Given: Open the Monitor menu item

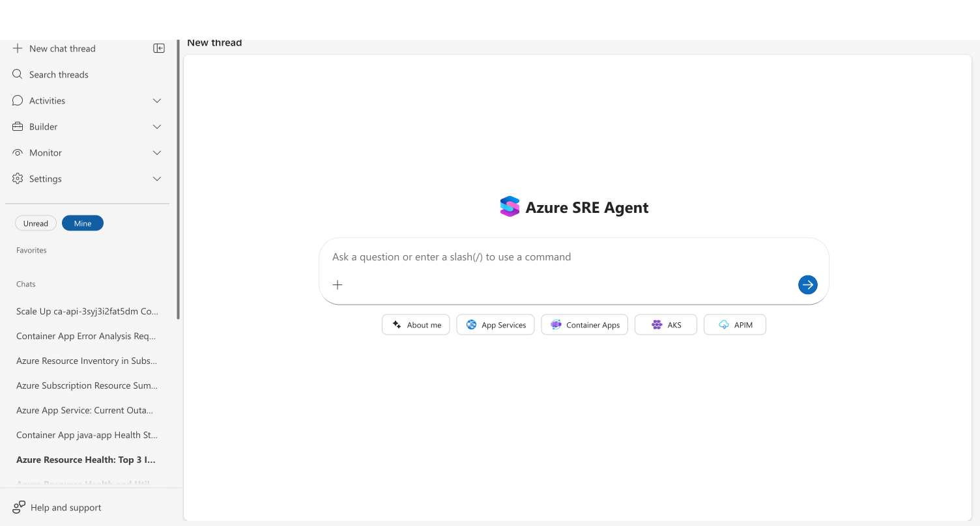Looking at the screenshot, I should (87, 152).
